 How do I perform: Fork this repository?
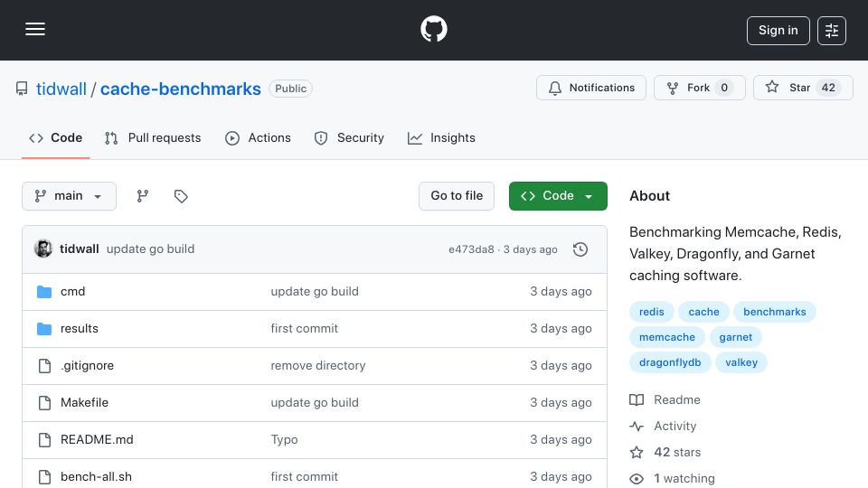coord(699,88)
